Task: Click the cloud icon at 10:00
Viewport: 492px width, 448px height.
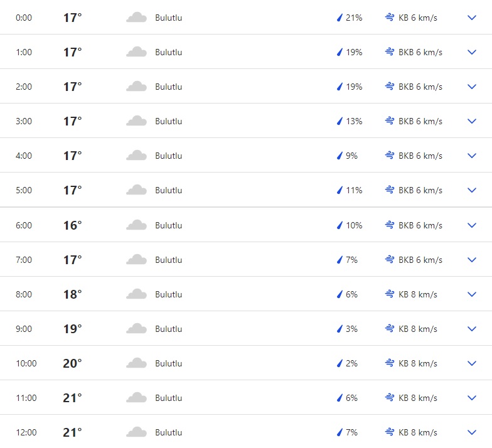Action: point(136,363)
